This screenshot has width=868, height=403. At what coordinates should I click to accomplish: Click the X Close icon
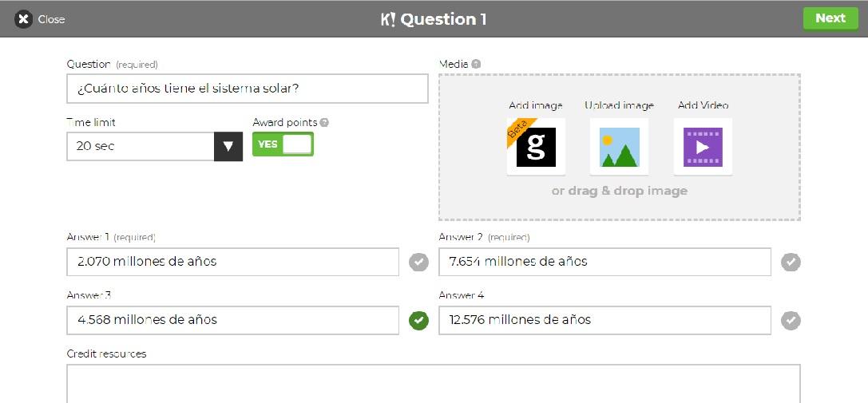coord(24,19)
